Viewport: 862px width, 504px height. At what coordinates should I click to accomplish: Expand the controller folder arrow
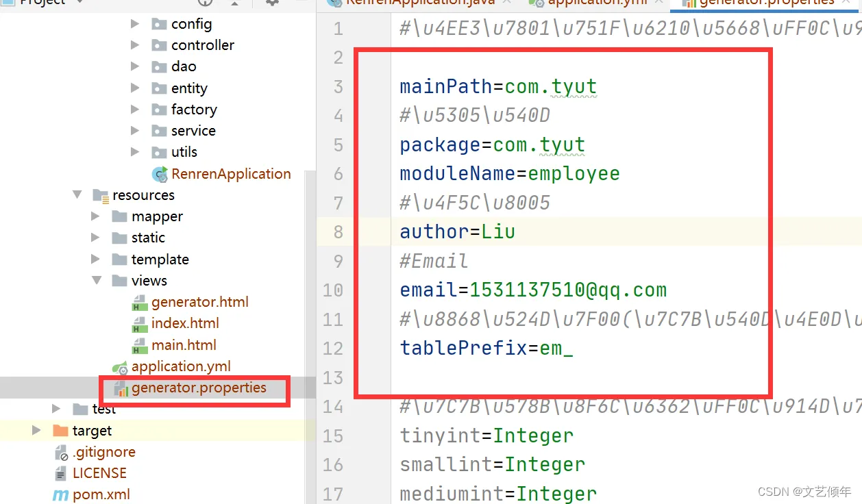(x=135, y=45)
